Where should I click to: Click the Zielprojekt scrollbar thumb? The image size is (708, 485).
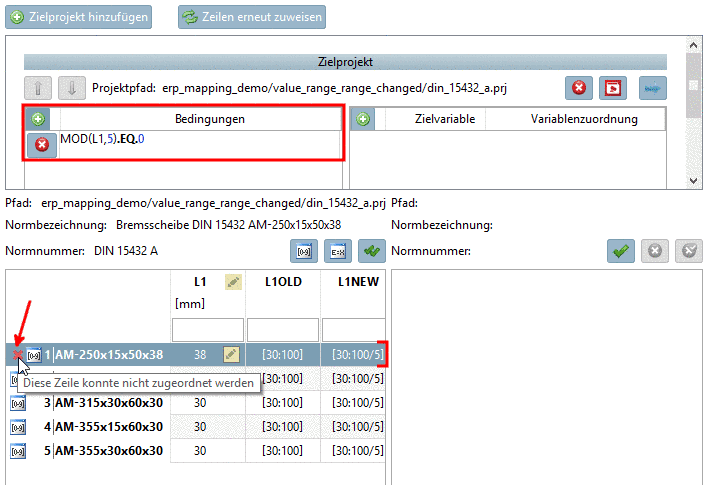pos(694,85)
